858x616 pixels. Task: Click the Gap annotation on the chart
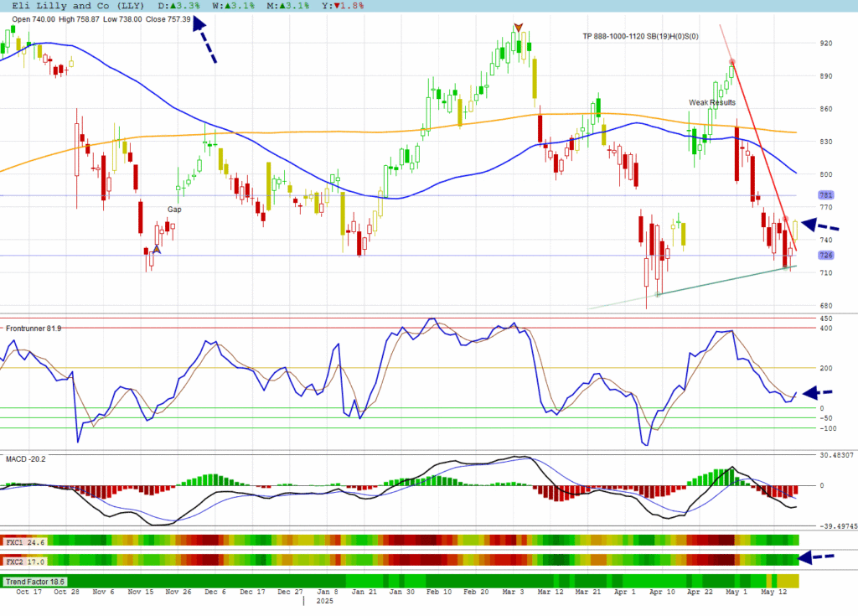174,210
